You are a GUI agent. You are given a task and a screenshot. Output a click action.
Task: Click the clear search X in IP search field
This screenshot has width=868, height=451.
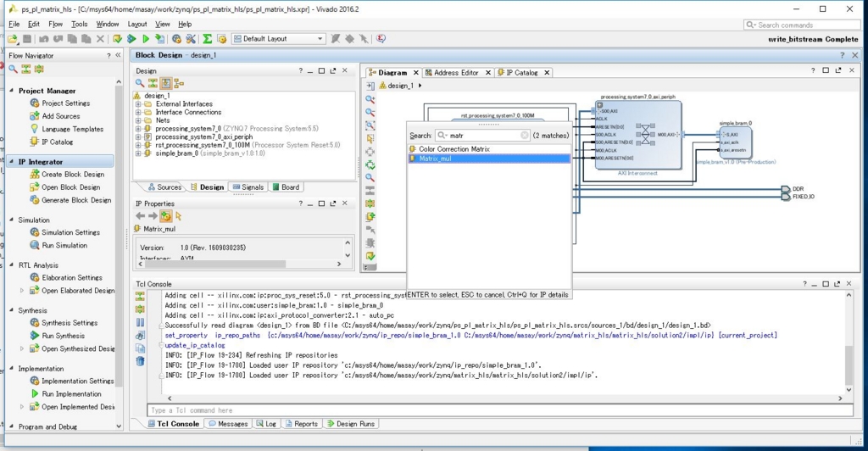click(524, 136)
